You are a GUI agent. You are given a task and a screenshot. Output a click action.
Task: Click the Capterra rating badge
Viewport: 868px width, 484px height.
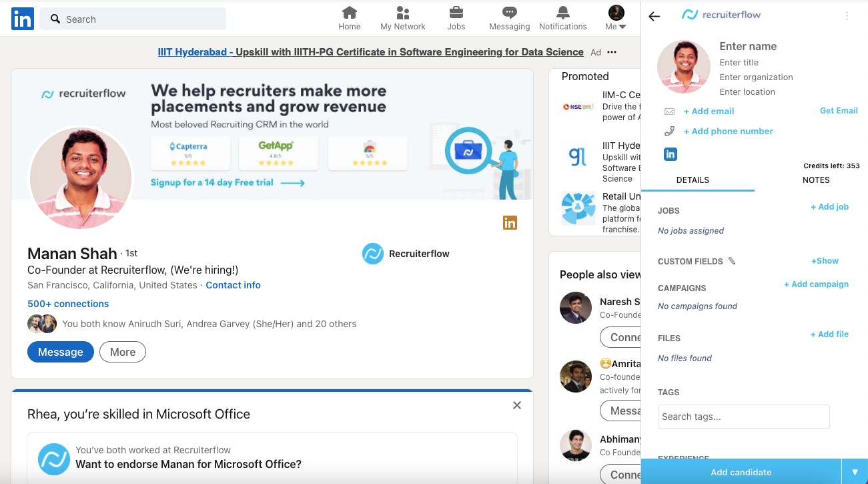click(190, 153)
